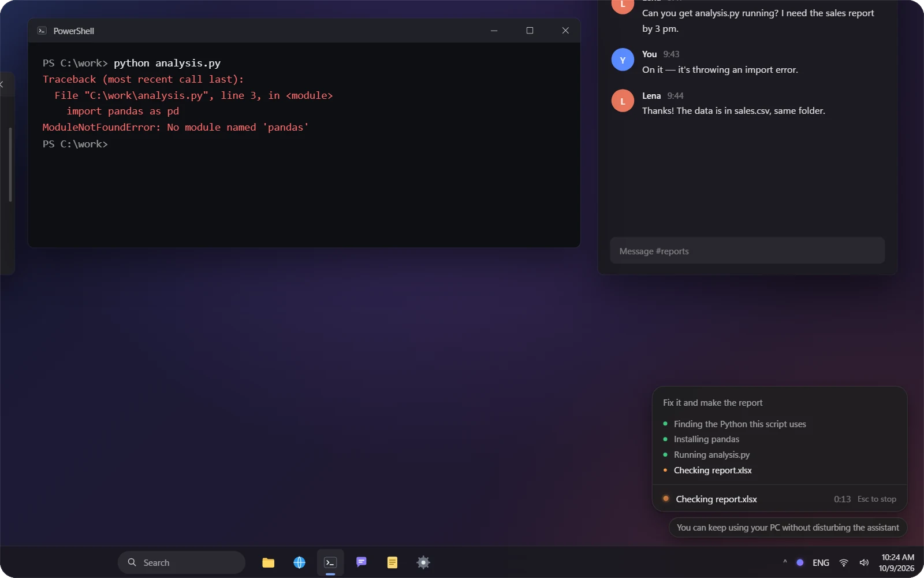Viewport: 924px width, 578px height.
Task: Minimize the PowerShell window
Action: pos(494,31)
